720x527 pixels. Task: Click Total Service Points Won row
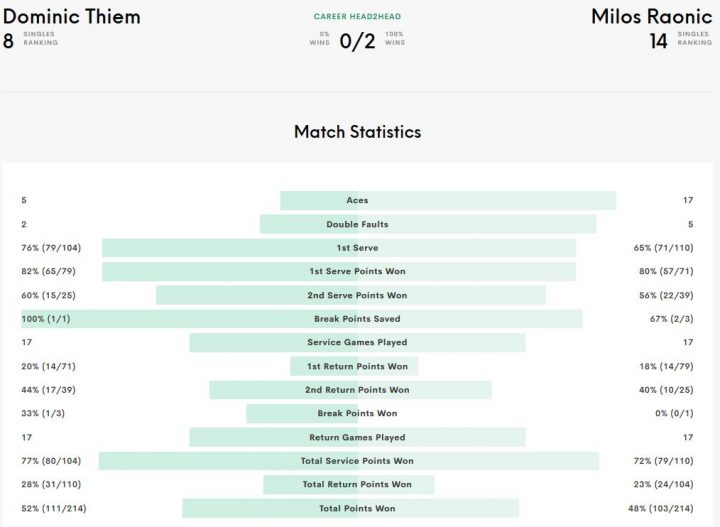point(357,461)
